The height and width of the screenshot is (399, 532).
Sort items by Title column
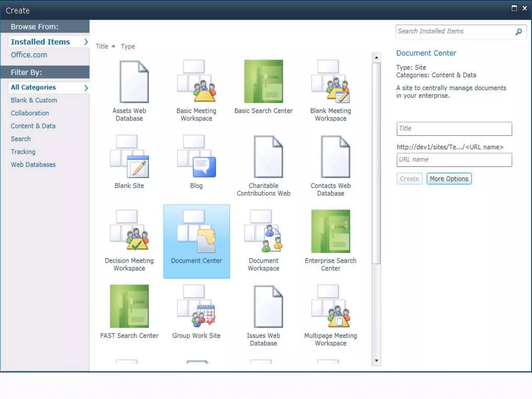tap(102, 46)
